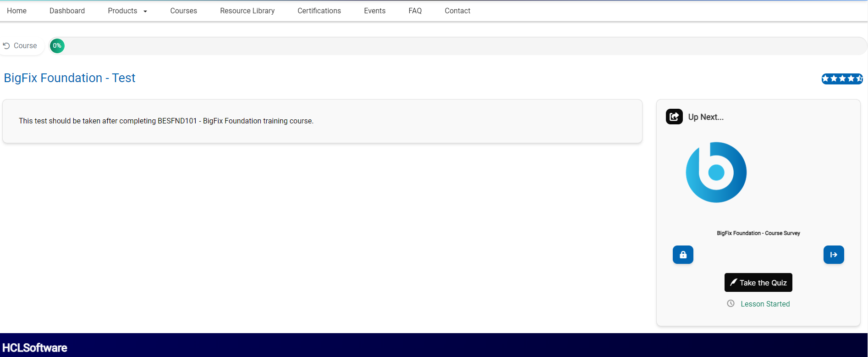Open the BigFix logo thumbnail
The height and width of the screenshot is (357, 868).
[716, 173]
